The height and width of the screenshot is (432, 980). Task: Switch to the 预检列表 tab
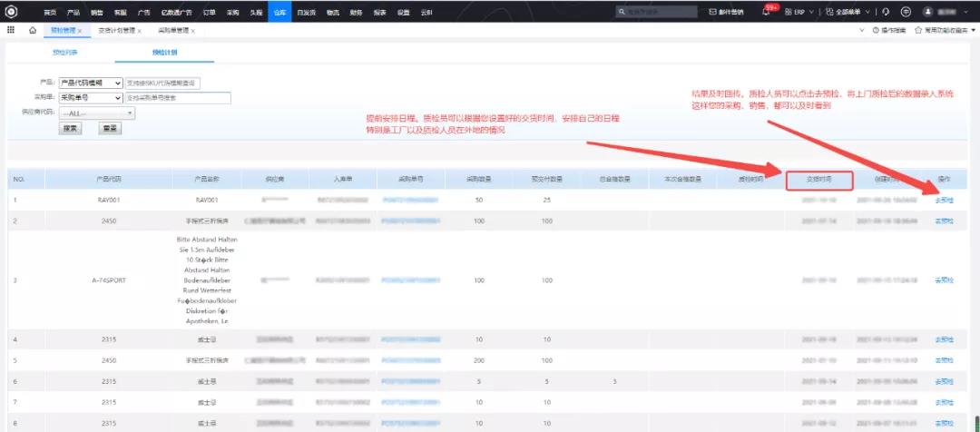coord(66,54)
